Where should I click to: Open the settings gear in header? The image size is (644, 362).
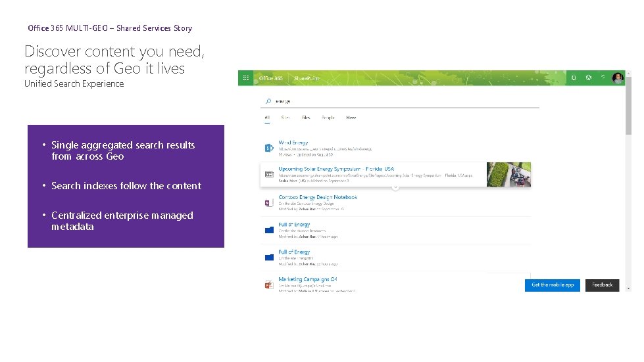pyautogui.click(x=589, y=78)
